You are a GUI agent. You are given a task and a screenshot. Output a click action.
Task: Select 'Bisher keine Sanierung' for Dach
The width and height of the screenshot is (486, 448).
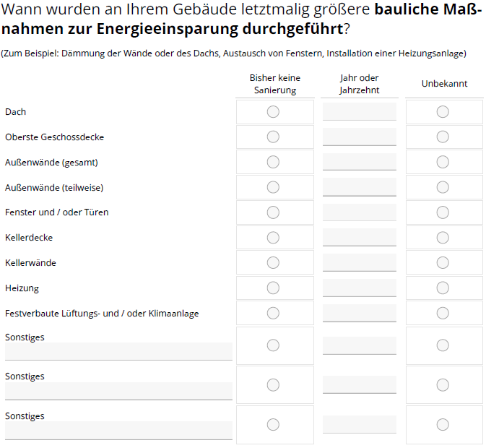[x=273, y=111]
